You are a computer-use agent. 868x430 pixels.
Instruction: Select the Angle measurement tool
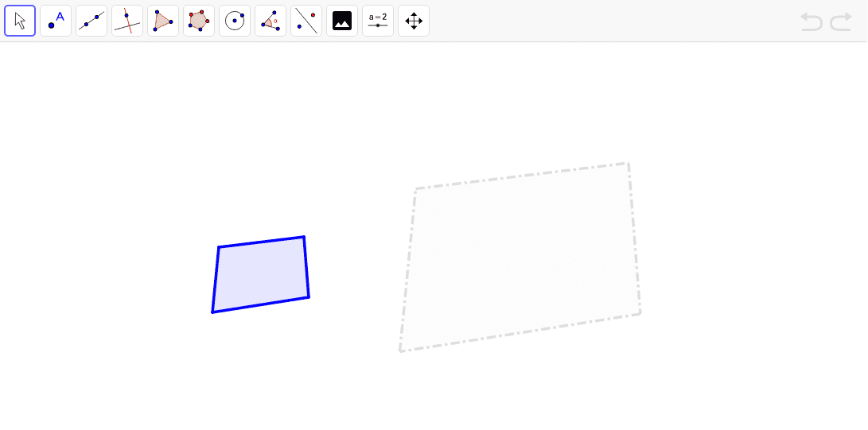tap(271, 21)
